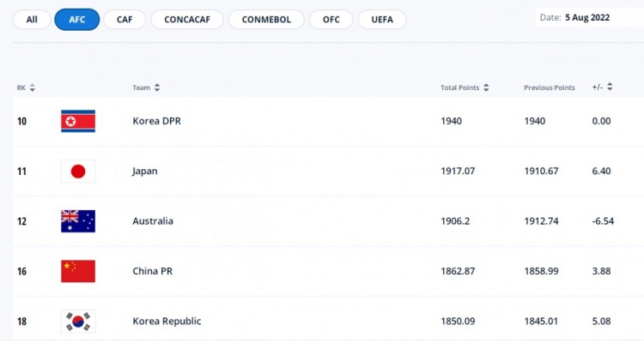Click the Korea DPR flag icon
Image resolution: width=644 pixels, height=344 pixels.
(78, 121)
